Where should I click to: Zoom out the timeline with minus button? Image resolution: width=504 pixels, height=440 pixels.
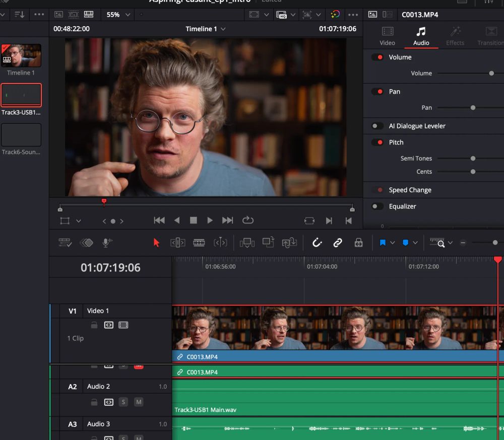pos(463,243)
